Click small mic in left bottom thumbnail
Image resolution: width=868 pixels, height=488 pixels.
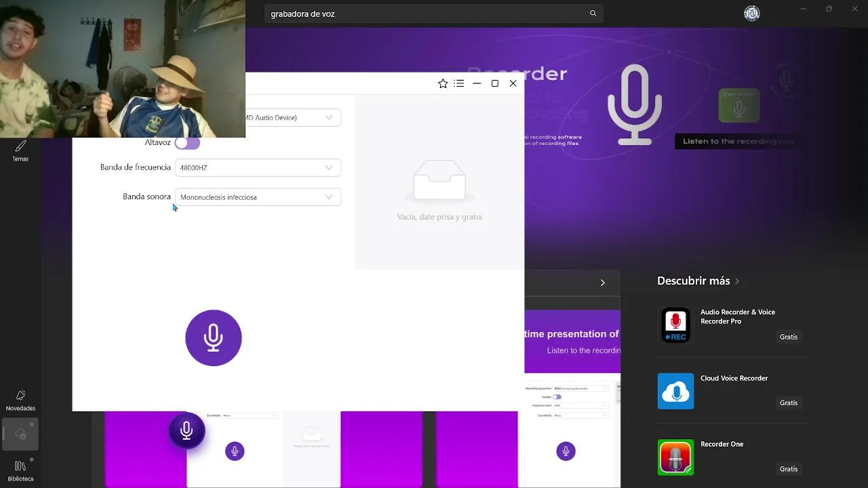[x=235, y=451]
